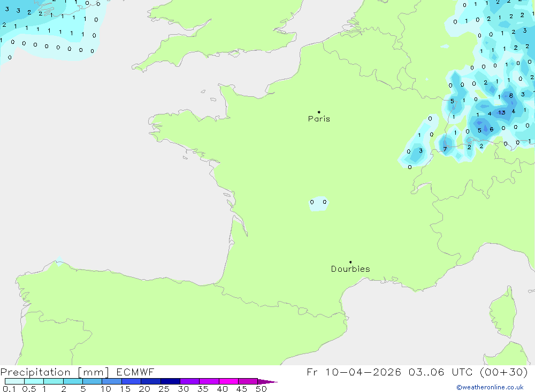Select the 2–5 mm legend swatch
Image resolution: width=535 pixels, height=392 pixels.
tap(73, 381)
